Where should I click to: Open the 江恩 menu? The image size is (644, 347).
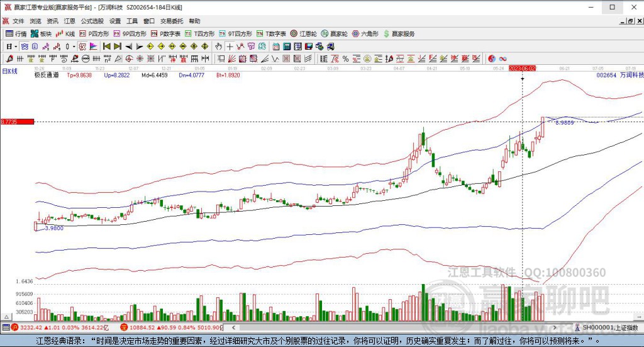[x=69, y=21]
